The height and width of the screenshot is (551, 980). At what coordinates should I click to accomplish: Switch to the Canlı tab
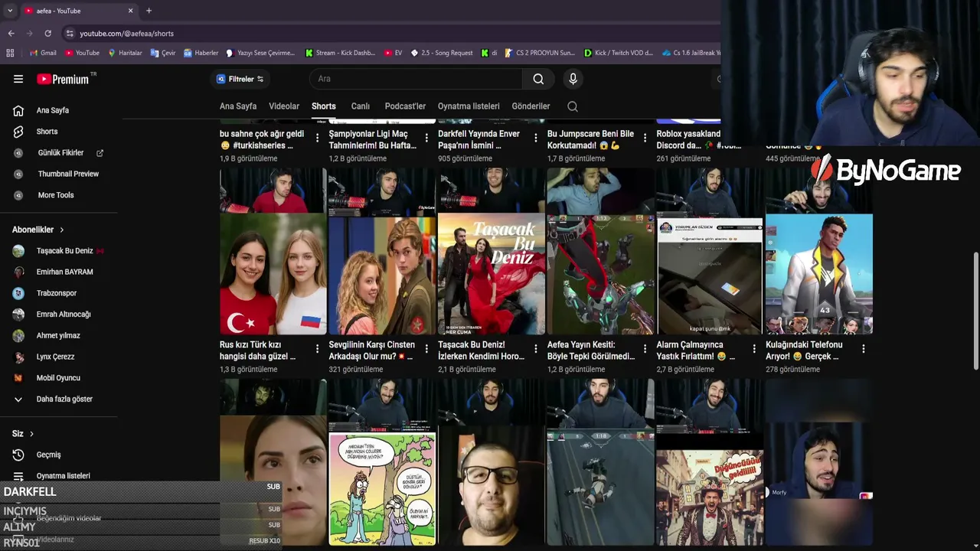coord(361,106)
